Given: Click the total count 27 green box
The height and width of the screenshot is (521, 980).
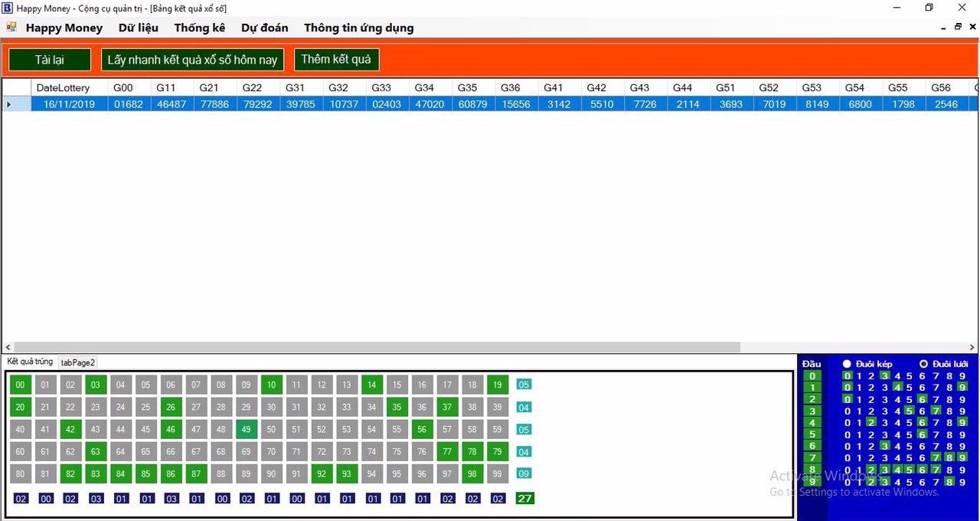Looking at the screenshot, I should point(524,499).
